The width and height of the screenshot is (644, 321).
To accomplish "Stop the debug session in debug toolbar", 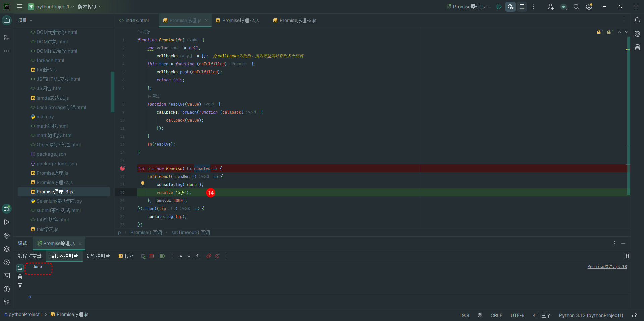I will click(152, 256).
